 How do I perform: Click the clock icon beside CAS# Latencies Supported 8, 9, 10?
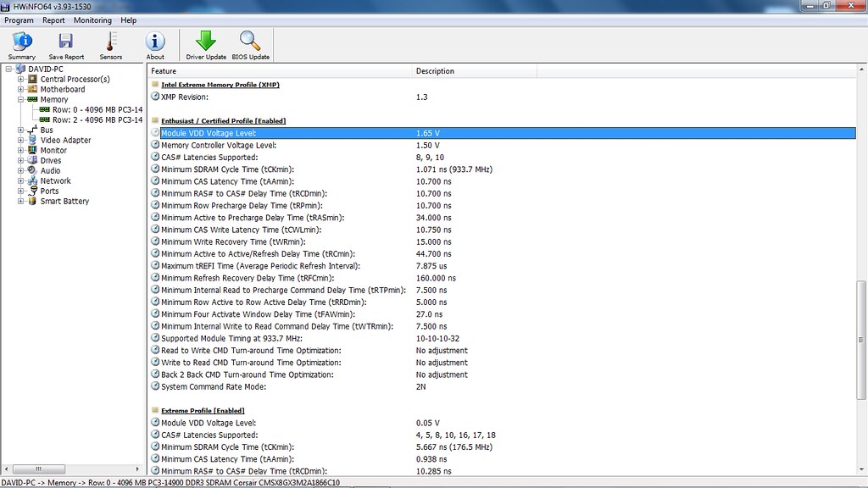(155, 157)
